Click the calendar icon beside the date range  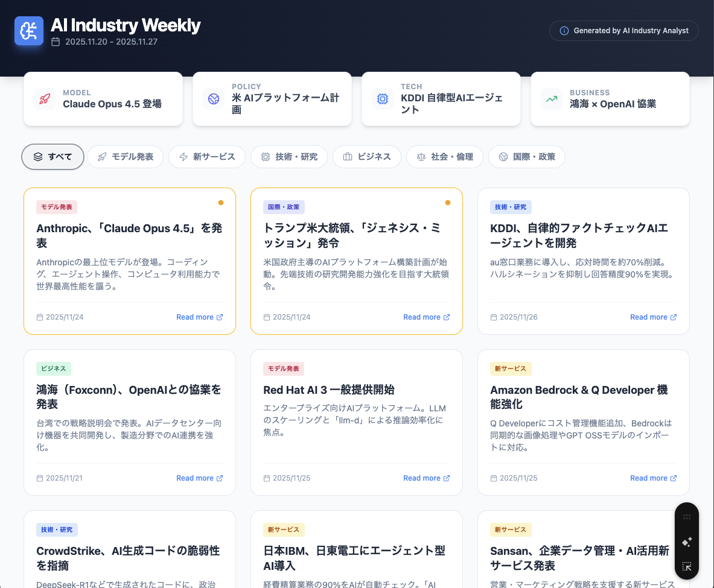56,42
